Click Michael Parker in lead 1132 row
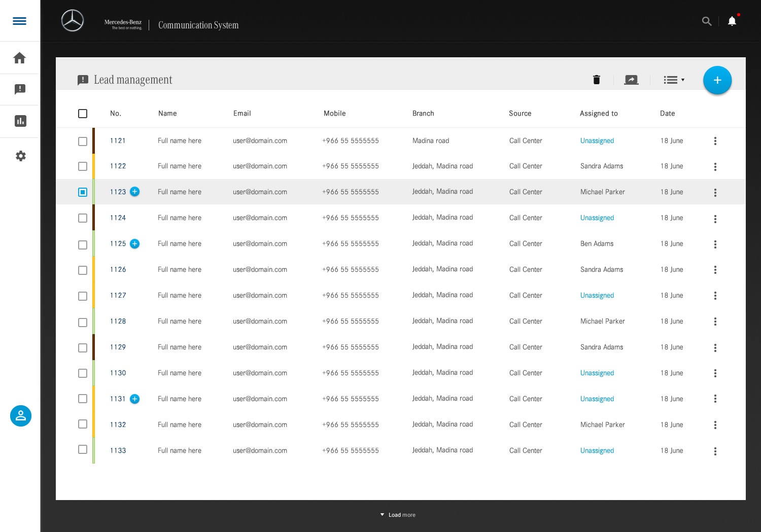 coord(602,424)
